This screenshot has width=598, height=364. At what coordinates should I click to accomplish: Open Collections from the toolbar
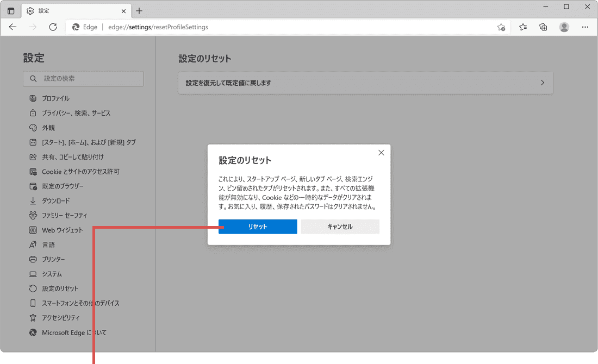(543, 27)
